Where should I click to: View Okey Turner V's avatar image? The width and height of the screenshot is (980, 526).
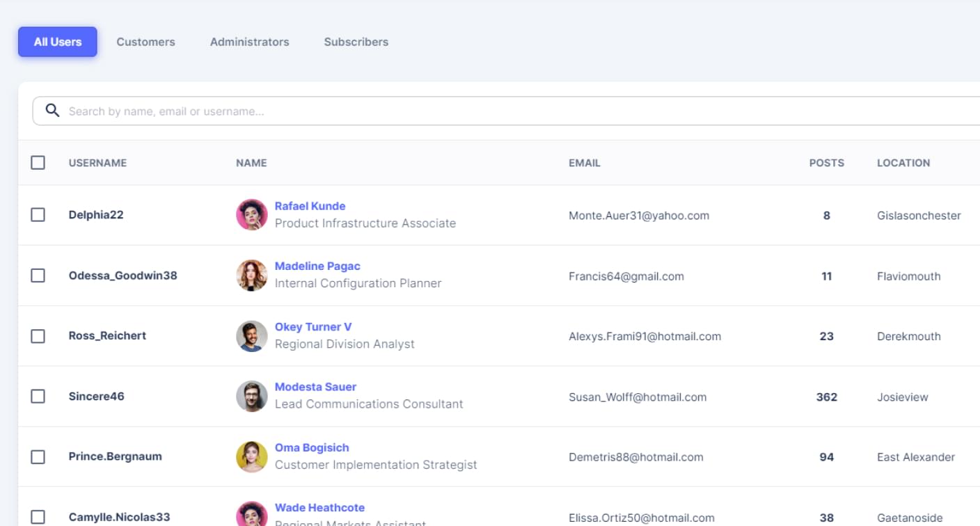pos(251,335)
